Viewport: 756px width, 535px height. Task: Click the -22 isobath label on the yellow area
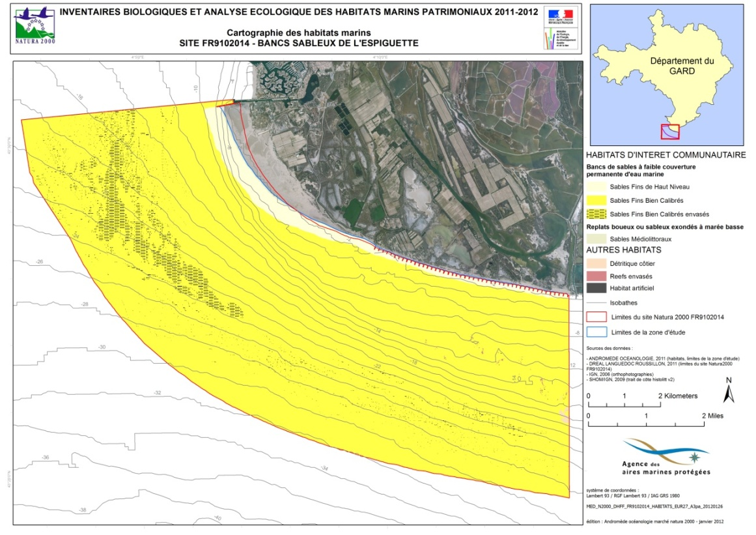coord(378,367)
